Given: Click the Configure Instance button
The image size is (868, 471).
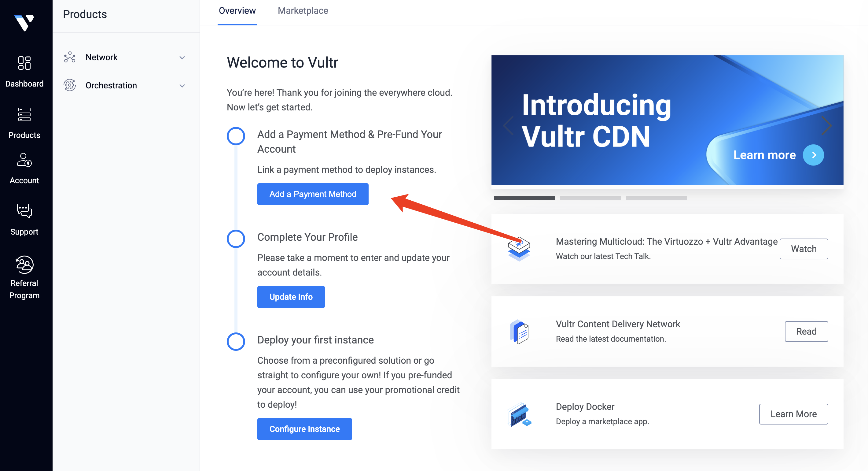Looking at the screenshot, I should click(305, 429).
